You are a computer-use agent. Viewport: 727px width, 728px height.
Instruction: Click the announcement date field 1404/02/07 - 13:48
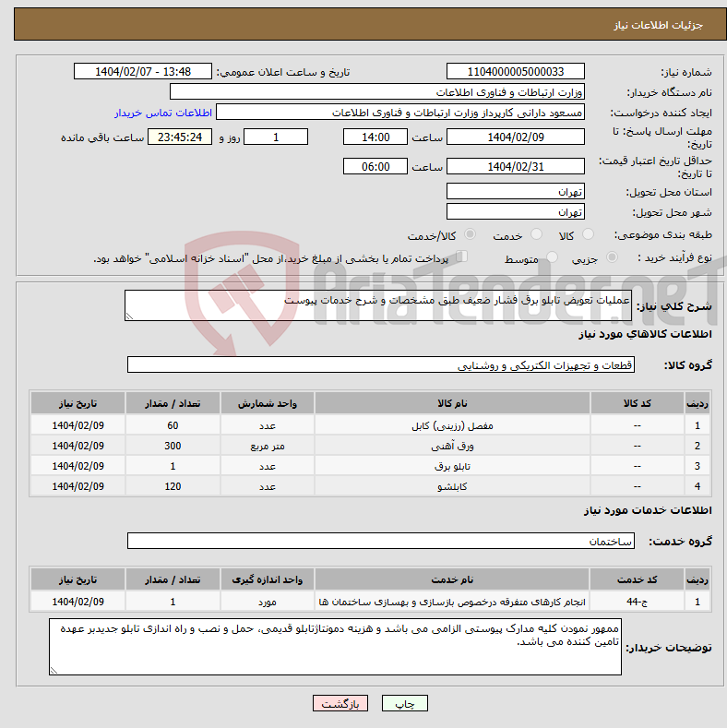point(142,71)
